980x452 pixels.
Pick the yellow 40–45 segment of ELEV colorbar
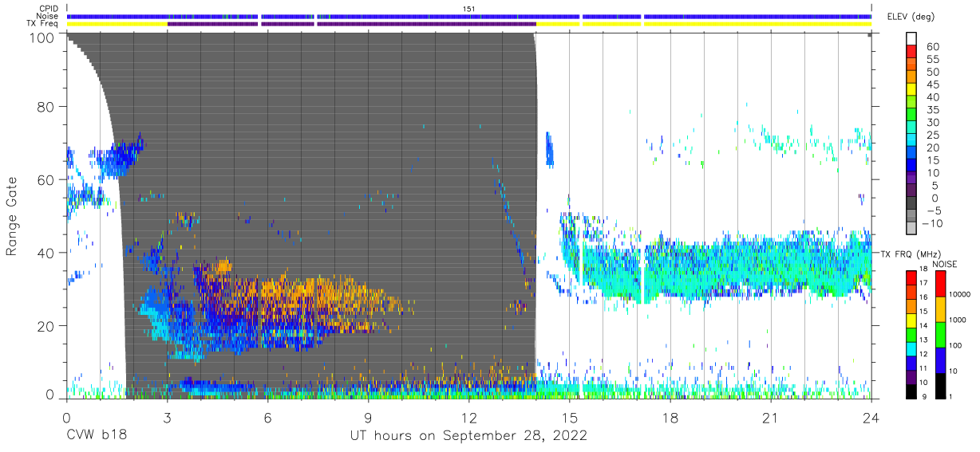point(911,90)
